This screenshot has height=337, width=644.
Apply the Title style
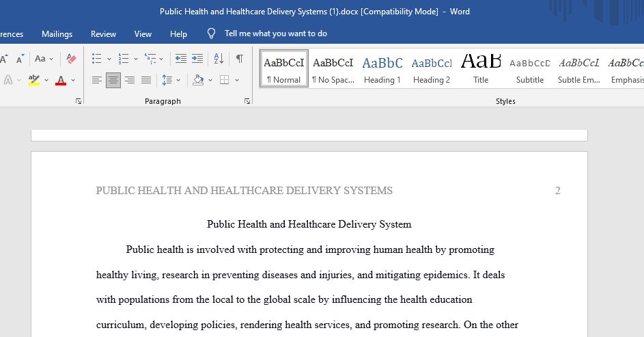point(481,68)
